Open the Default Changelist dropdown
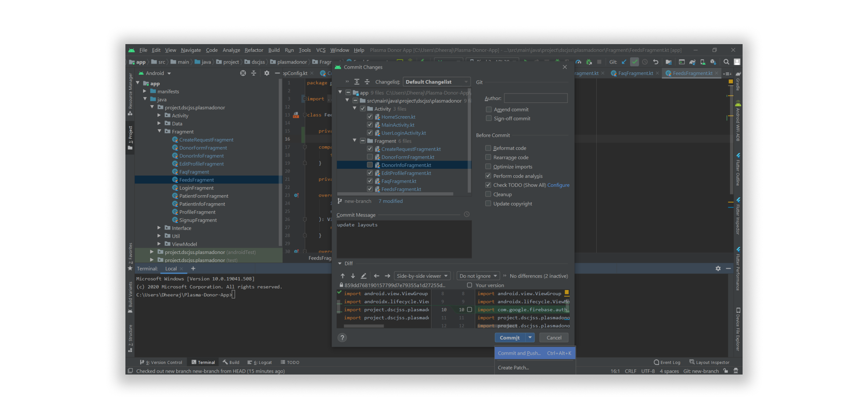The height and width of the screenshot is (419, 868). [436, 82]
